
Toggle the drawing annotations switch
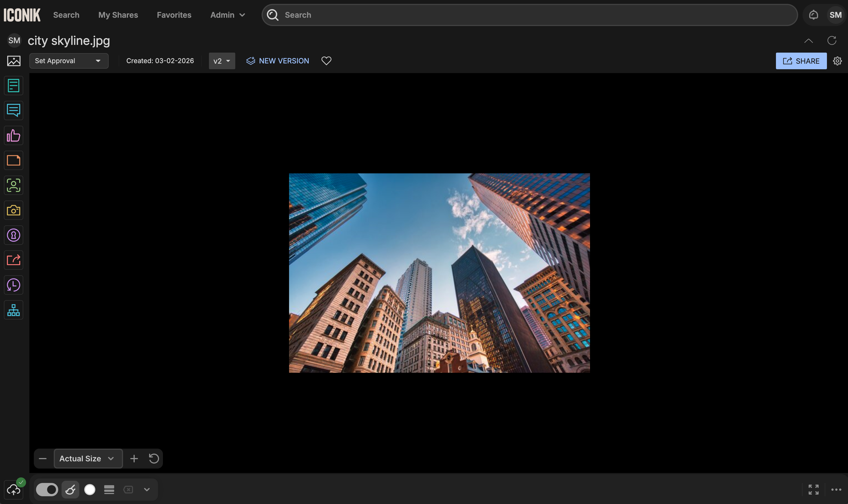point(47,489)
